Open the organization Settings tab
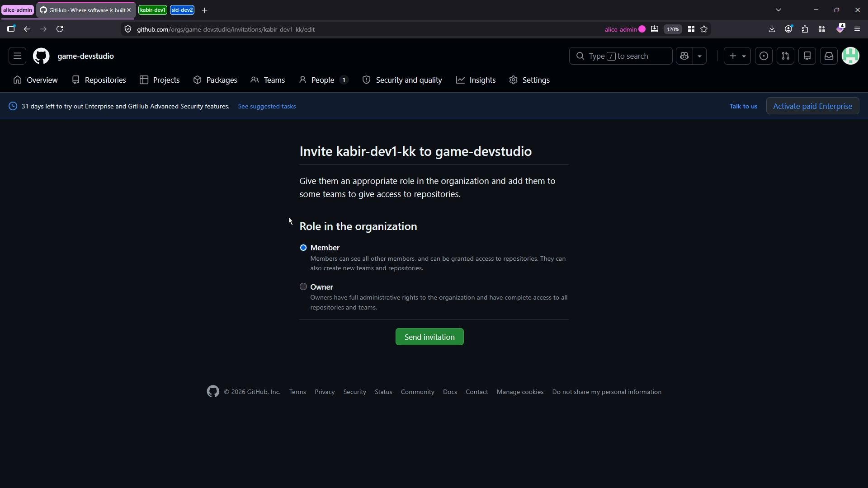This screenshot has width=868, height=488. tap(529, 80)
